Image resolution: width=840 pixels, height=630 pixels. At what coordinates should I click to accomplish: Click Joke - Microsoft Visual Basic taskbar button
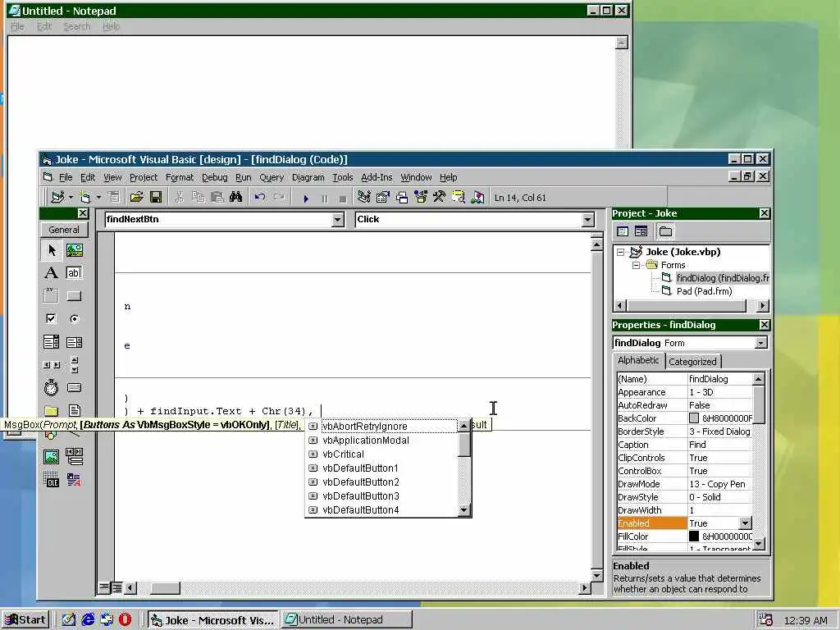point(212,620)
